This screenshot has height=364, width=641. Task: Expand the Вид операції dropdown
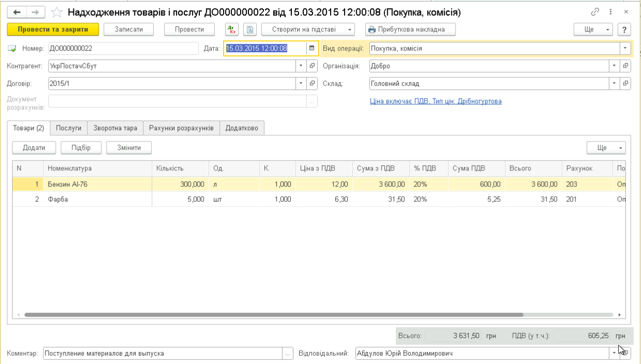tap(625, 49)
